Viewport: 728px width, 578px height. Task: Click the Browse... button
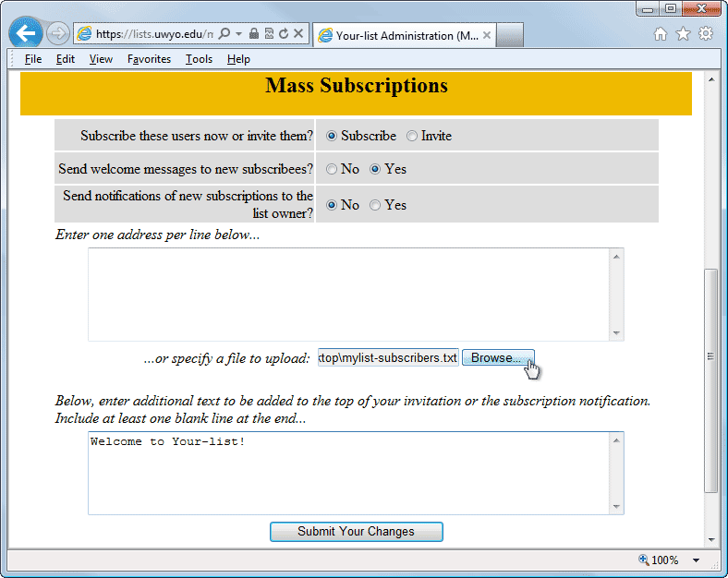(498, 357)
